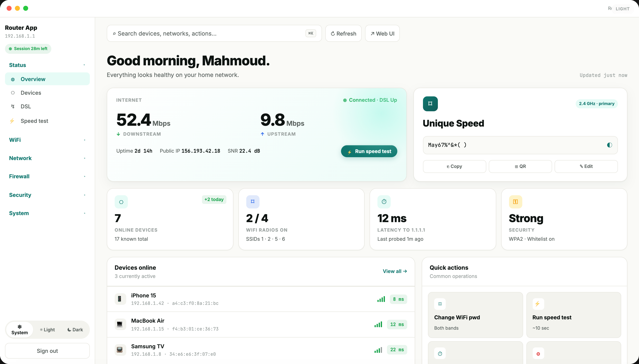Click the 12 ms device latency badge
639x364 pixels.
coord(397,324)
